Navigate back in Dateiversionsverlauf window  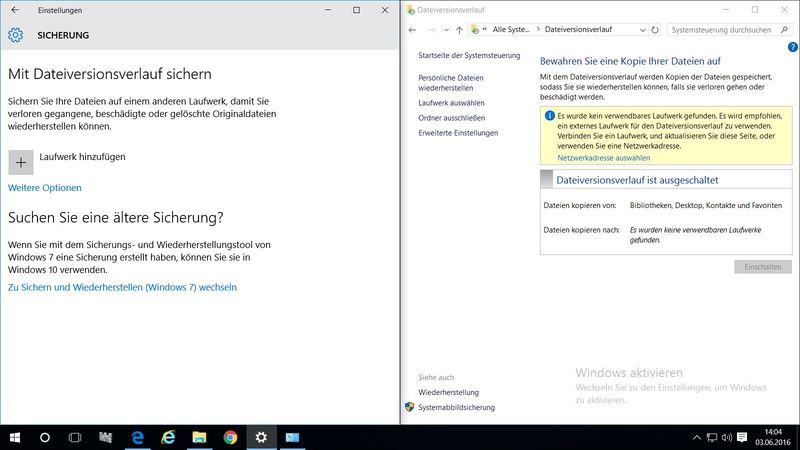click(x=412, y=30)
